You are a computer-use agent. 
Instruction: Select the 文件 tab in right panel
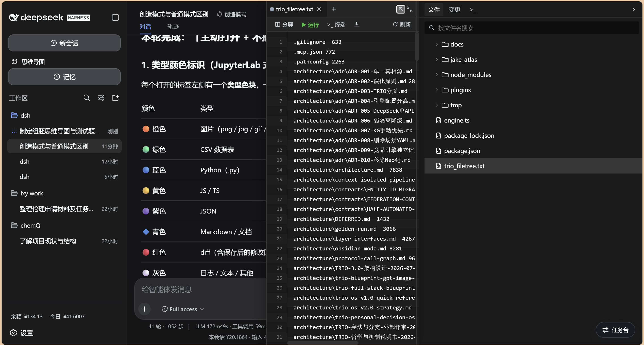click(x=434, y=9)
